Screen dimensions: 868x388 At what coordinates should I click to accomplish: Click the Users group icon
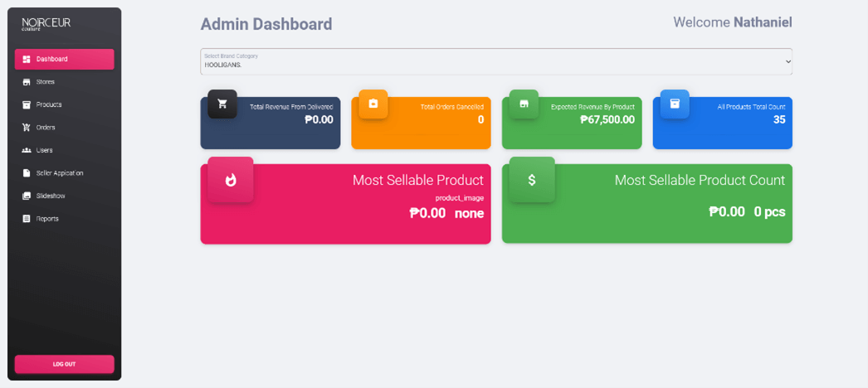point(27,150)
